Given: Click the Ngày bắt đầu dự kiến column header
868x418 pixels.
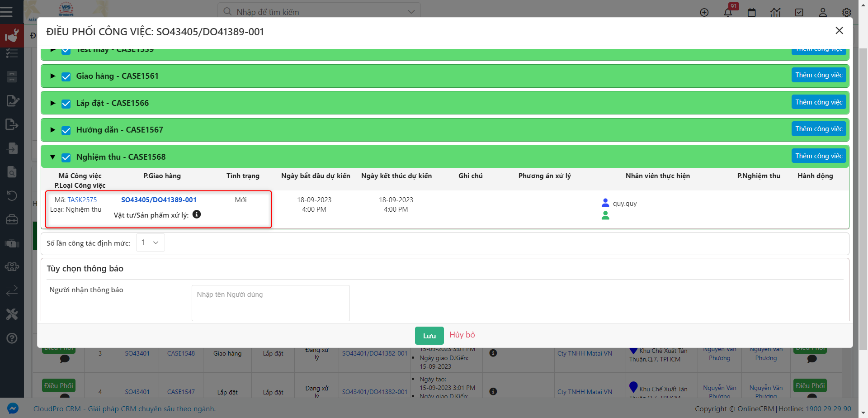Looking at the screenshot, I should coord(316,176).
